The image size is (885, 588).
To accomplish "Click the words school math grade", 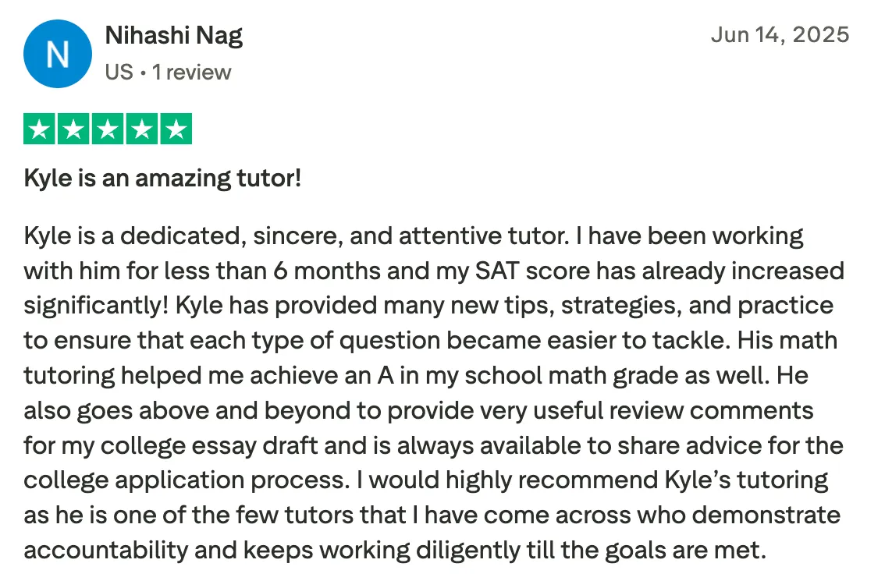I will click(571, 376).
